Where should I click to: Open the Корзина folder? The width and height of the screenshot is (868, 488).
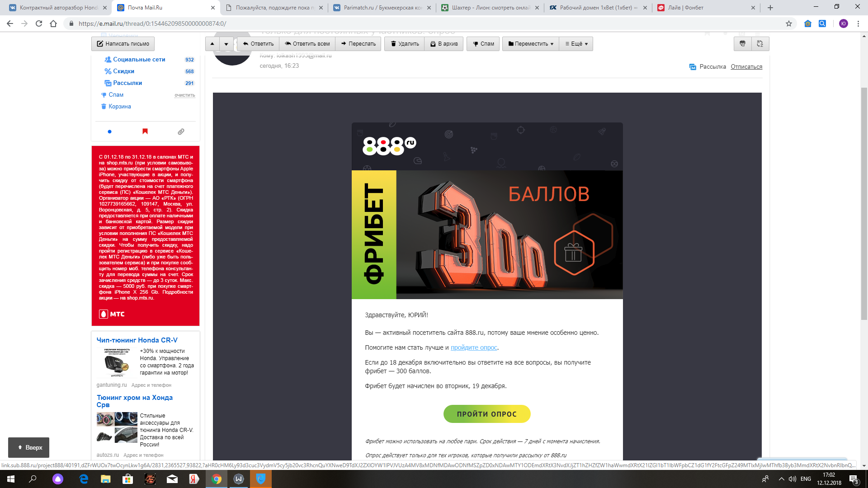click(119, 106)
